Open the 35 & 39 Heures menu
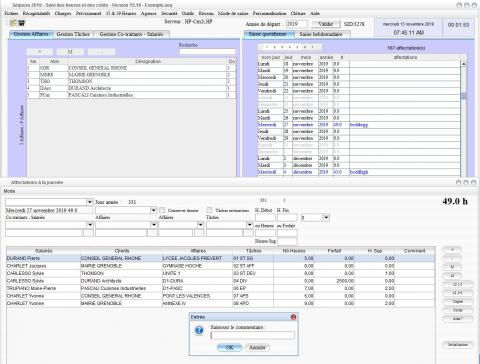 tap(121, 13)
